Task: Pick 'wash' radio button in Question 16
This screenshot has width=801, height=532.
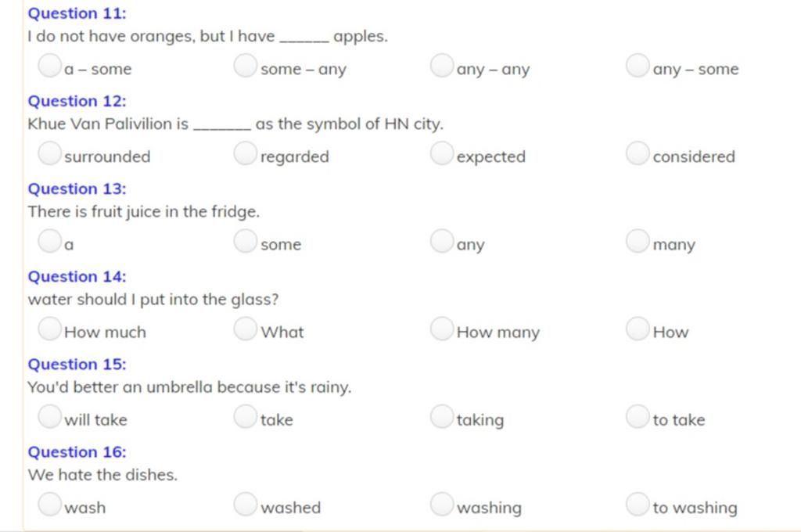Action: [x=49, y=505]
